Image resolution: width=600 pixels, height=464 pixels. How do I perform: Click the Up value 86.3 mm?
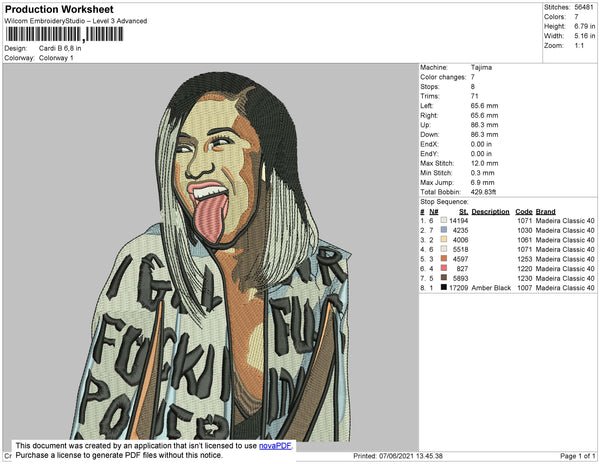484,125
